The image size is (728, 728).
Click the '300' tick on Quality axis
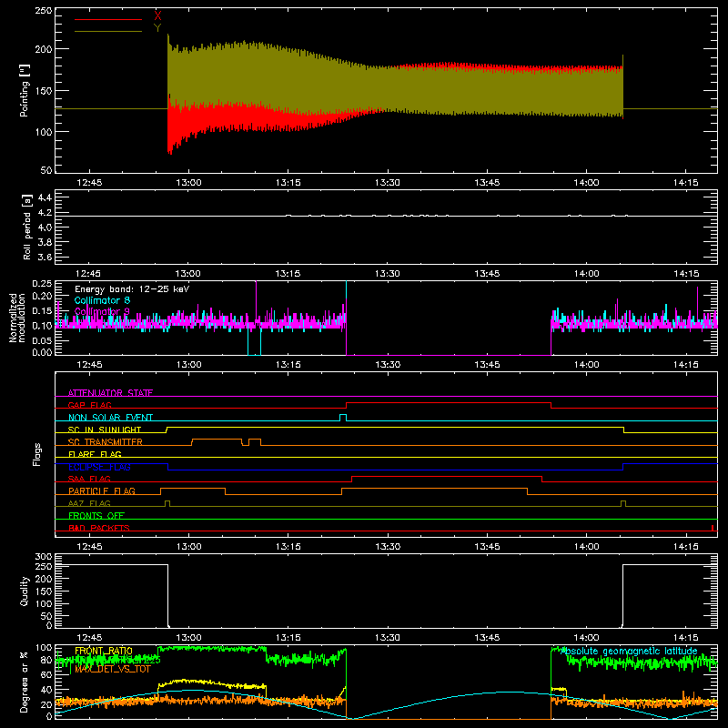(x=43, y=557)
